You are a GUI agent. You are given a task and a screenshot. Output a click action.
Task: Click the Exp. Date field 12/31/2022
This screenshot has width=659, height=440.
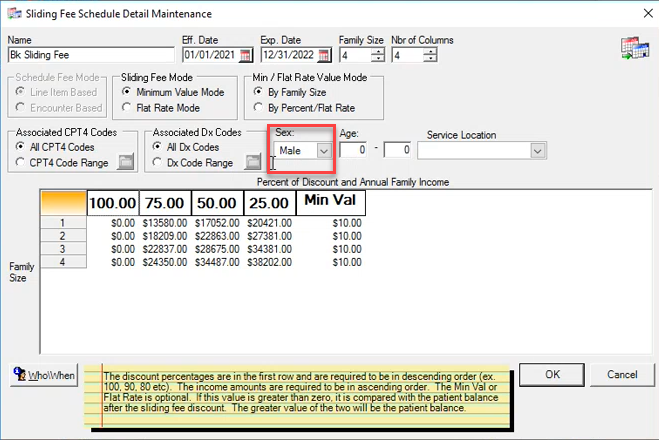[x=289, y=55]
